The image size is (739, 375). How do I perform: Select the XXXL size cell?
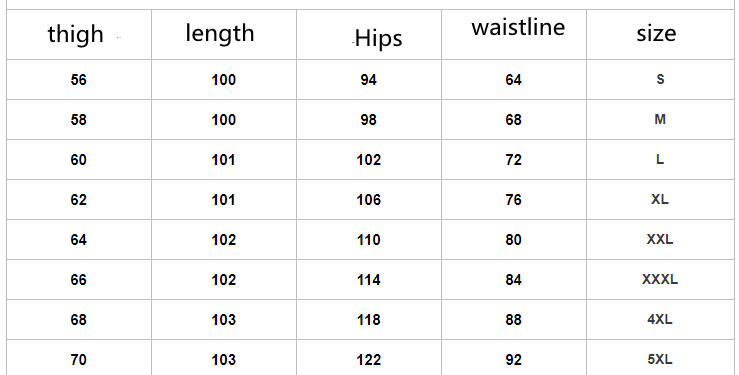660,280
